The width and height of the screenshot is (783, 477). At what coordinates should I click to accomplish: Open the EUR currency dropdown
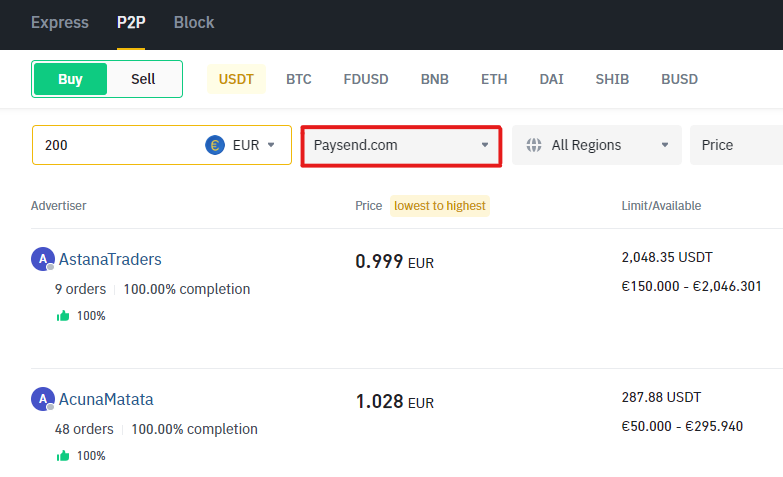pos(254,145)
